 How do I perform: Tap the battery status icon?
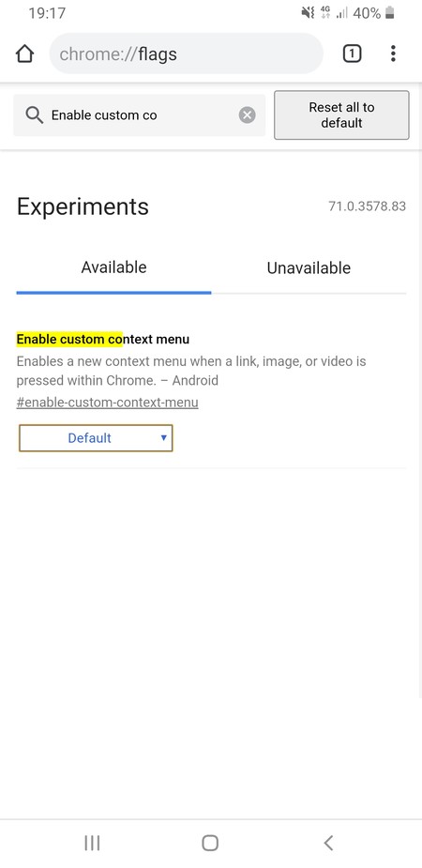point(390,13)
